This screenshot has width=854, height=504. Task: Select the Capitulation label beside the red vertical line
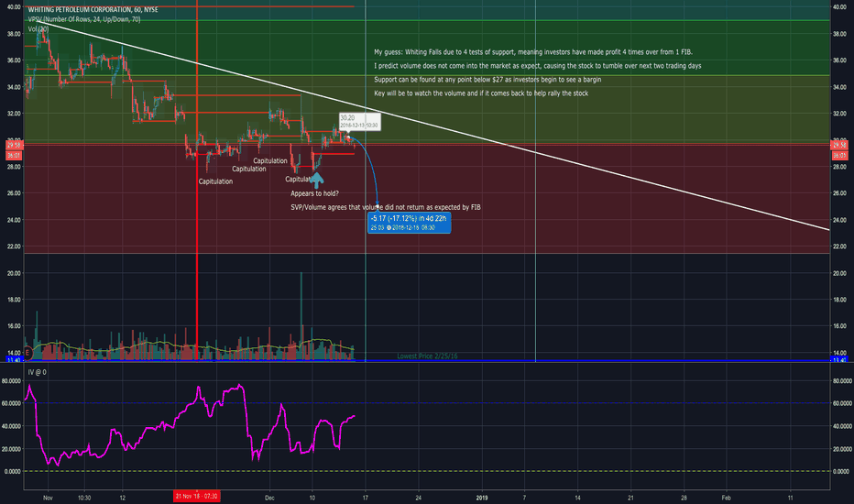pos(215,181)
